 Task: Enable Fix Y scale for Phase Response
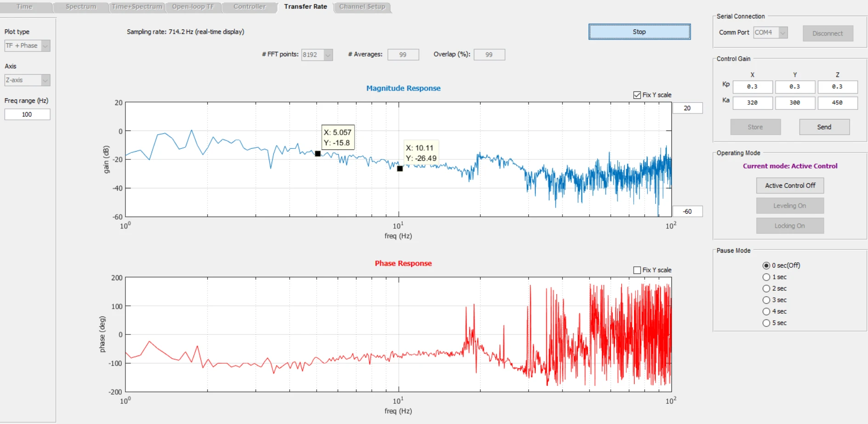[x=637, y=270]
